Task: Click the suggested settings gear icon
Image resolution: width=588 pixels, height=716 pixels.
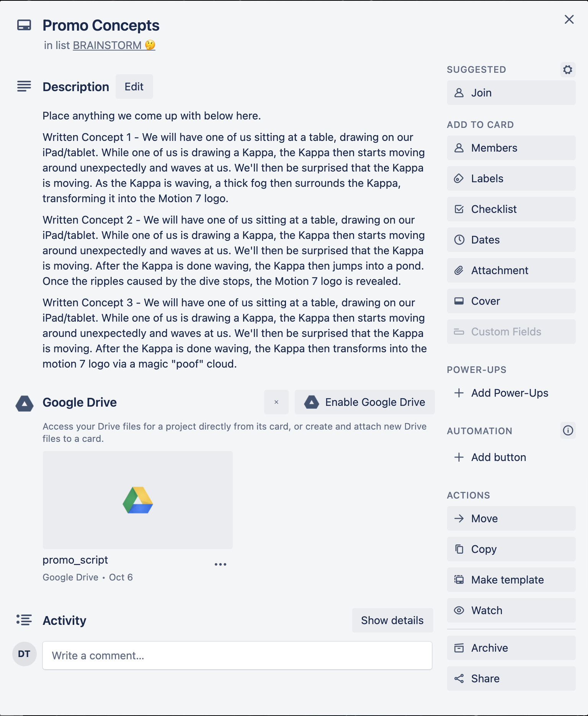Action: coord(568,70)
